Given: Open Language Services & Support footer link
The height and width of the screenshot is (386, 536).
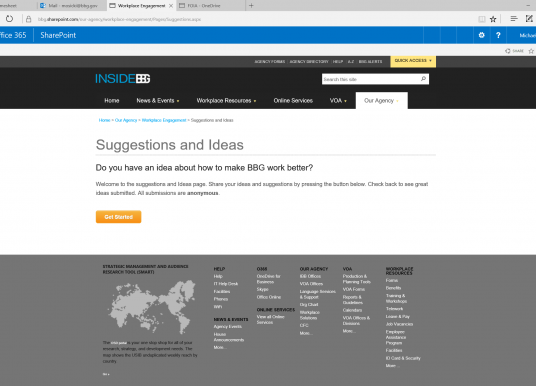Looking at the screenshot, I should coord(318,294).
